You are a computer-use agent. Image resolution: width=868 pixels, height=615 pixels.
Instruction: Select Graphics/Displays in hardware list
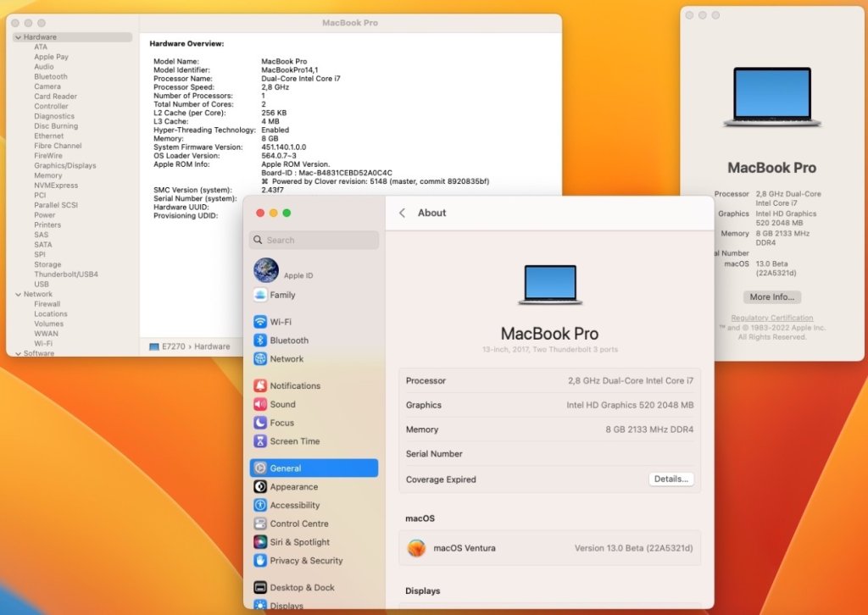pos(64,166)
